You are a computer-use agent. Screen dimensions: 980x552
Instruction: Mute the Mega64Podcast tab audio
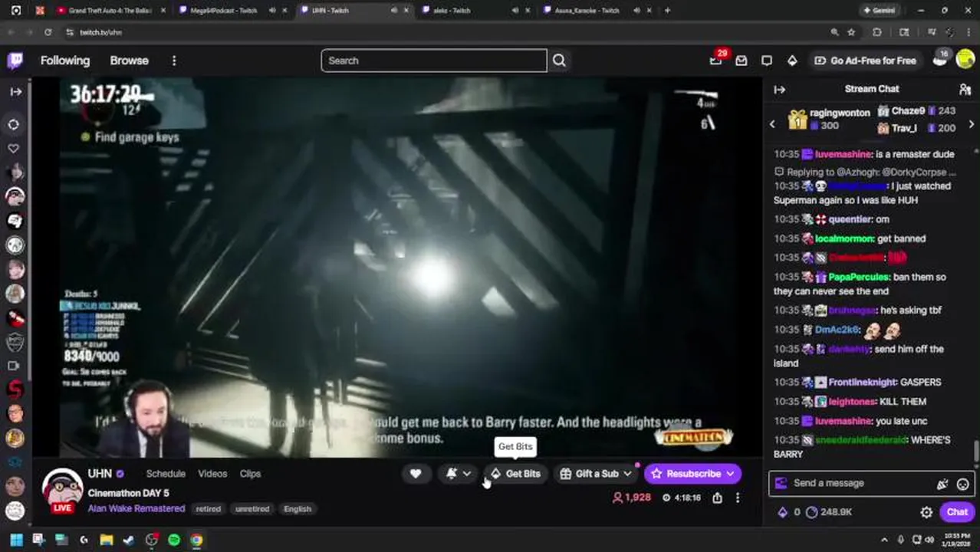coord(272,11)
